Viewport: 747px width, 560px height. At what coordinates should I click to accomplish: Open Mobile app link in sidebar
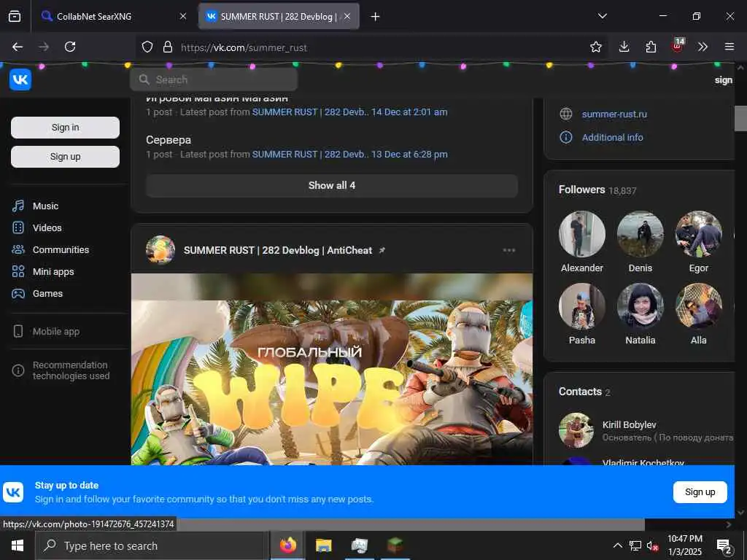click(x=55, y=332)
